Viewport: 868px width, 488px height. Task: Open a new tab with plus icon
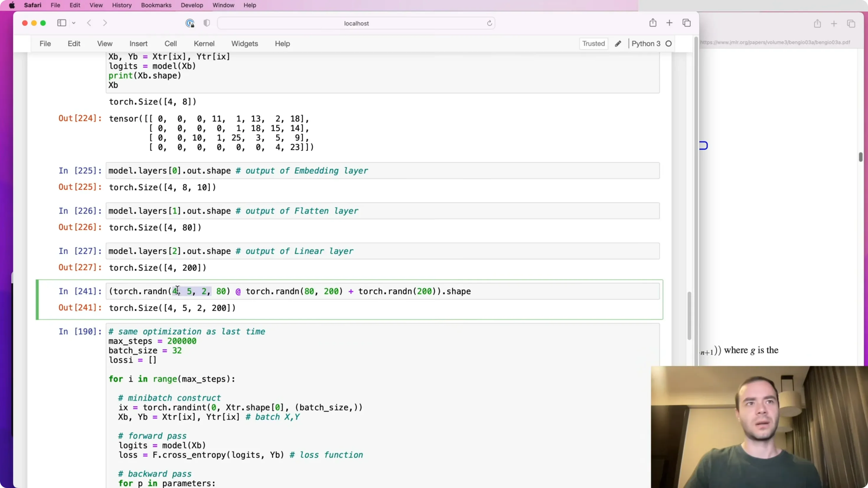point(670,23)
